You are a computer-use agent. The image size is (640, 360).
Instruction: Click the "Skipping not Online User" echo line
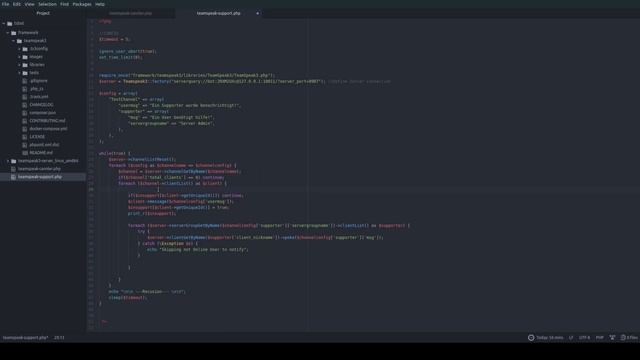point(198,249)
